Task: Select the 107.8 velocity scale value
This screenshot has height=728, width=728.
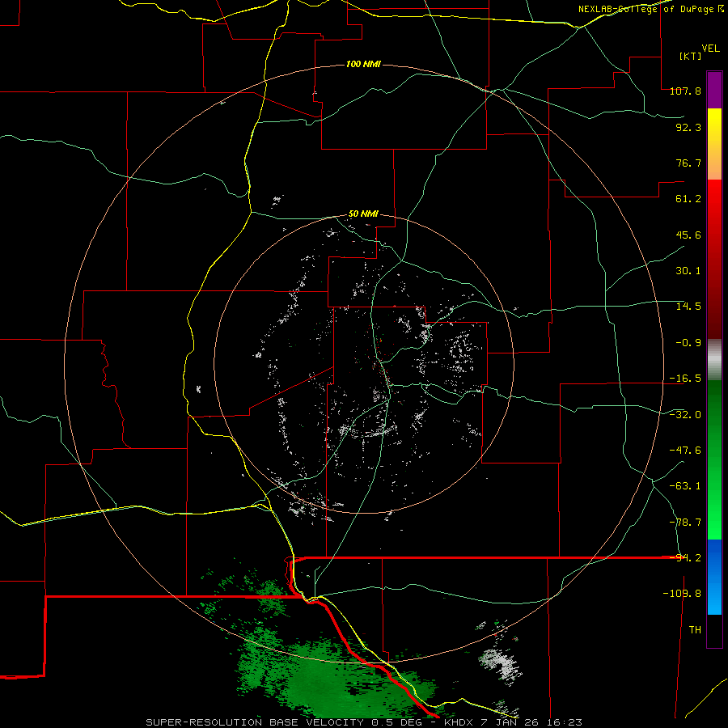Action: (685, 91)
